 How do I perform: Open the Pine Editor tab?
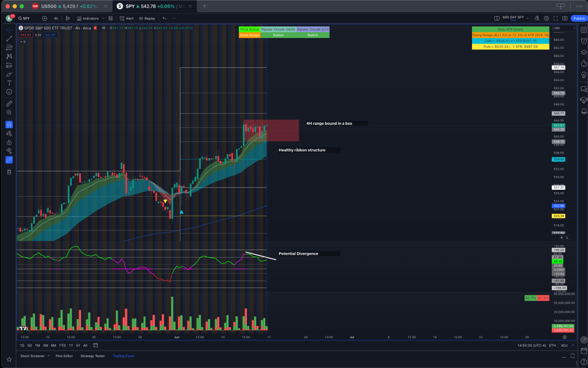[64, 356]
